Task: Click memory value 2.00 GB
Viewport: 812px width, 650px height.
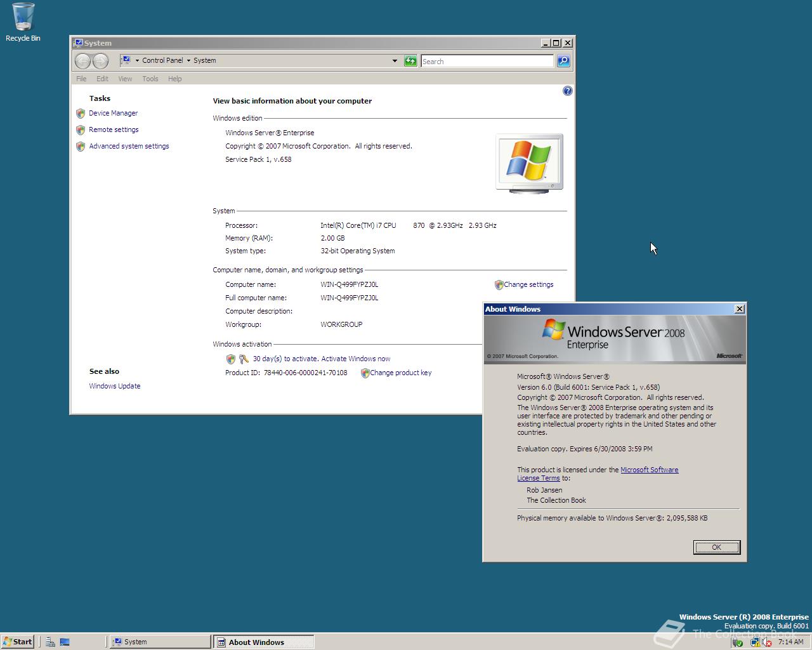Action: point(332,238)
